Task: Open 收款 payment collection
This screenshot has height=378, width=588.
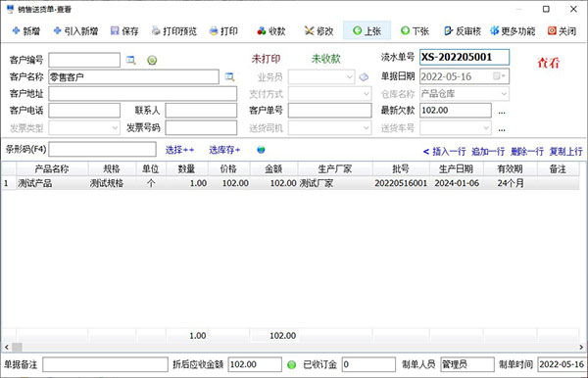Action: pyautogui.click(x=271, y=31)
